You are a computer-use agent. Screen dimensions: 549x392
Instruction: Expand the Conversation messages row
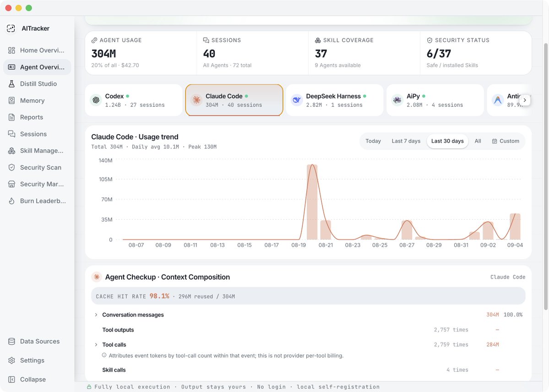click(x=96, y=315)
